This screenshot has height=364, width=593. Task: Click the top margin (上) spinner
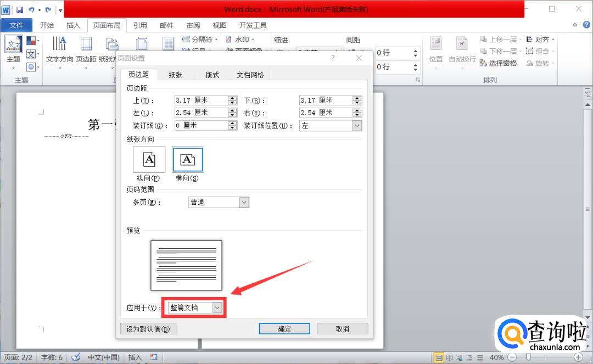tap(232, 100)
